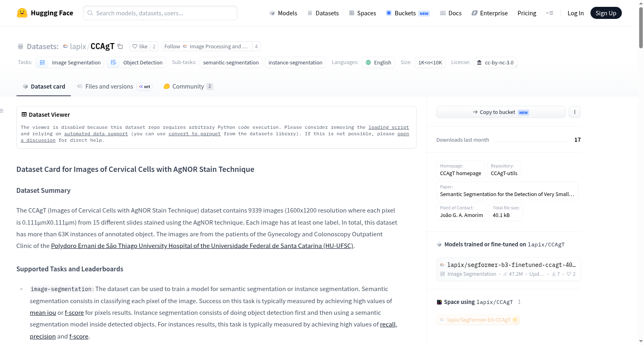Click the Object Detection task icon
644x345 pixels.
(114, 62)
